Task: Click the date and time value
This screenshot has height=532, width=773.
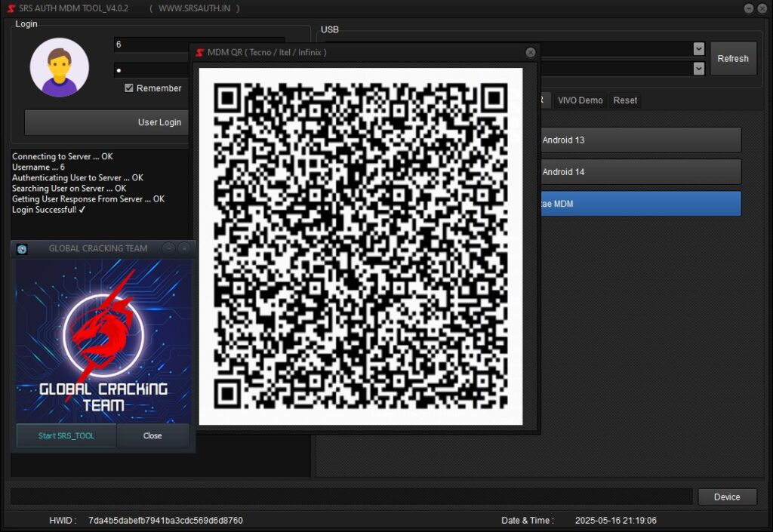Action: click(616, 520)
